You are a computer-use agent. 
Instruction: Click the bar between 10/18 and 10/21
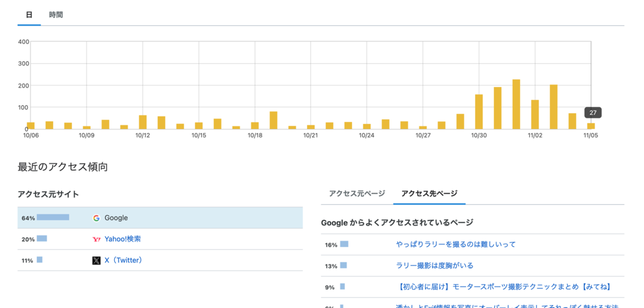click(x=273, y=120)
